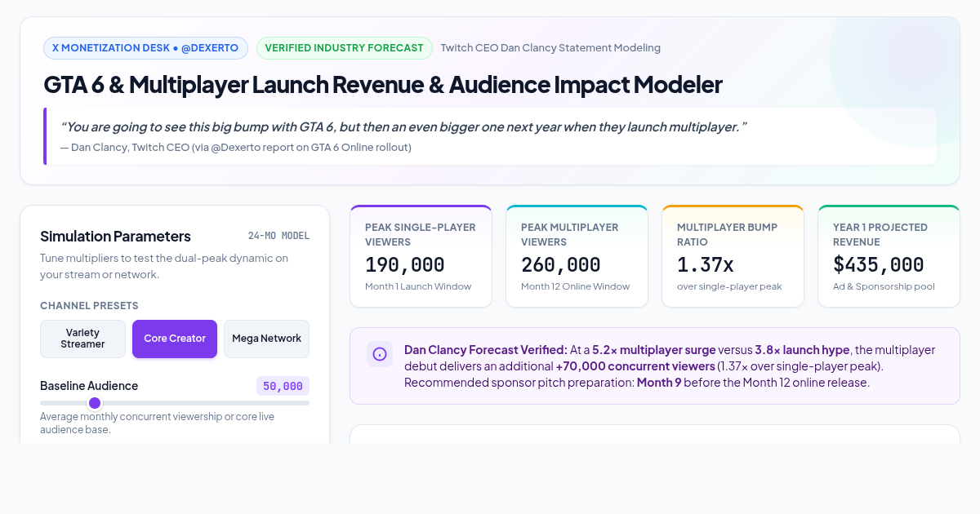Click the 'Ad & Sponsorship pool' caption

(884, 286)
